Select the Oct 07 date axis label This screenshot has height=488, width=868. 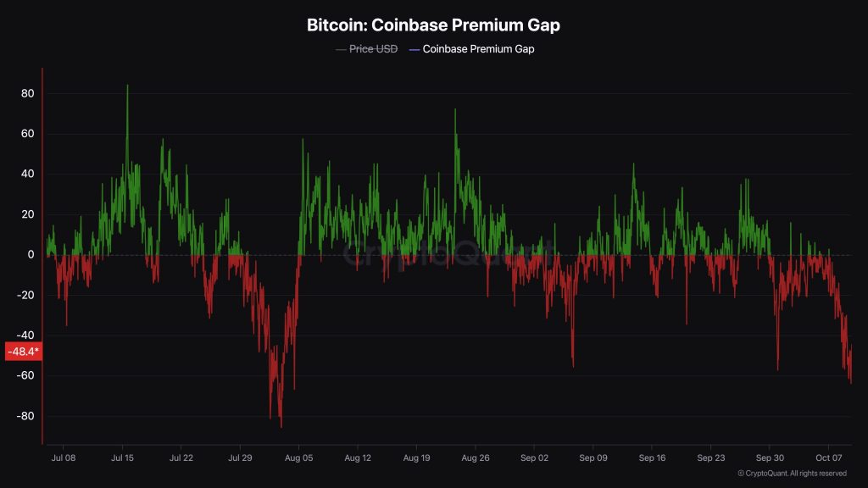point(829,458)
